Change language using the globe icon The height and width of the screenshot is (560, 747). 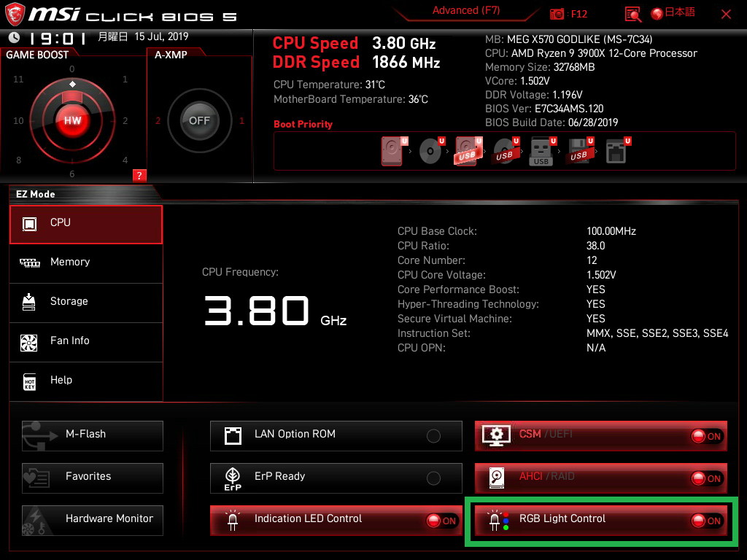657,15
